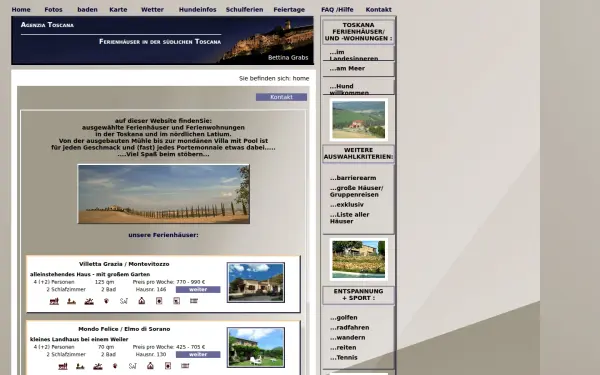This screenshot has width=600, height=375.
Task: Click the Agenzia Toscana header banner
Action: point(162,40)
